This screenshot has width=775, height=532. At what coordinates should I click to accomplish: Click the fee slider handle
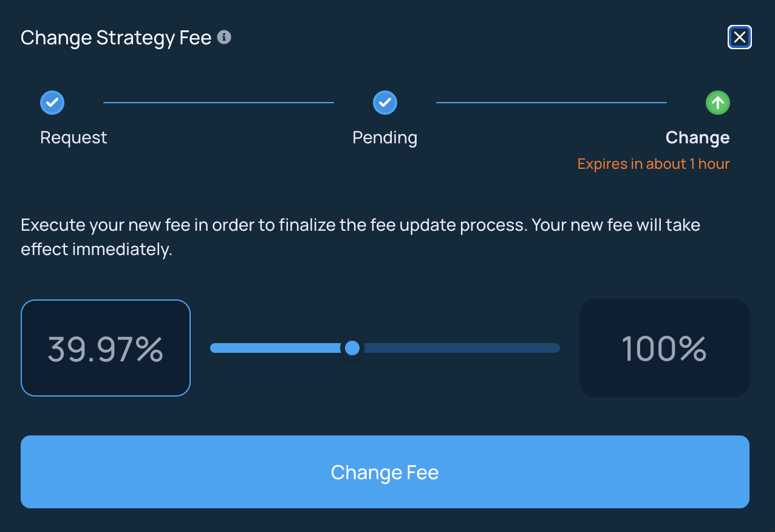click(352, 348)
